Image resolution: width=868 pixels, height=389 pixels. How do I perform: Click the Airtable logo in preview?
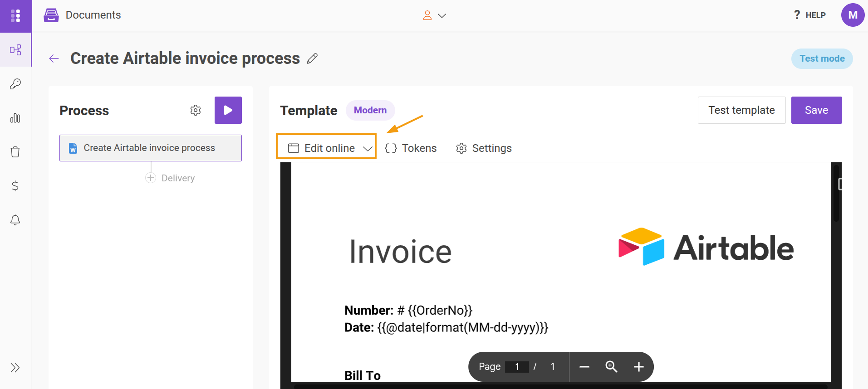[706, 247]
